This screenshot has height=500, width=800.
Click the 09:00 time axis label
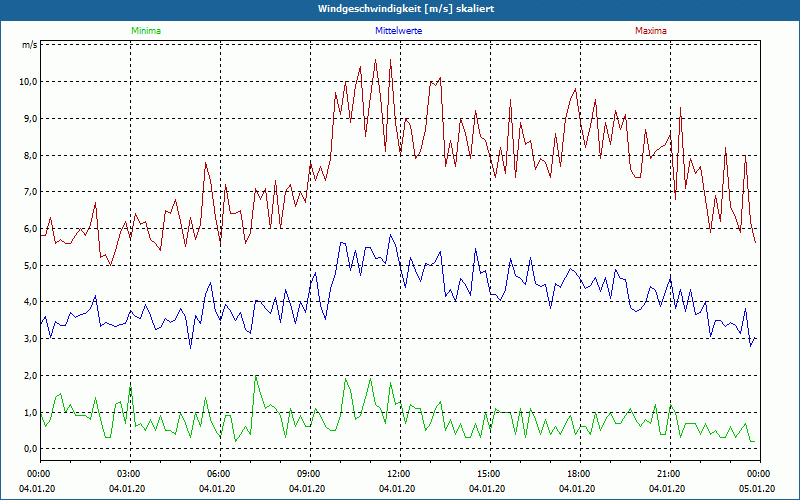[x=310, y=474]
